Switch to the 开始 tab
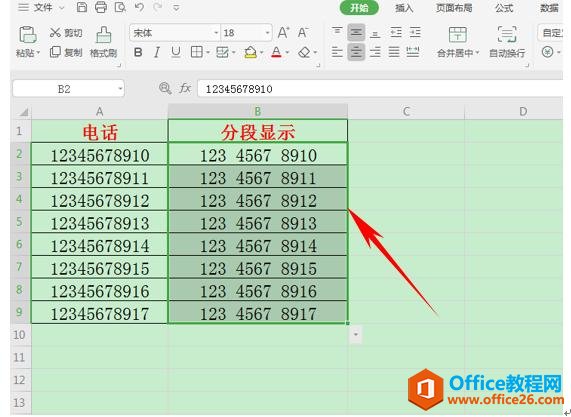 coord(359,8)
